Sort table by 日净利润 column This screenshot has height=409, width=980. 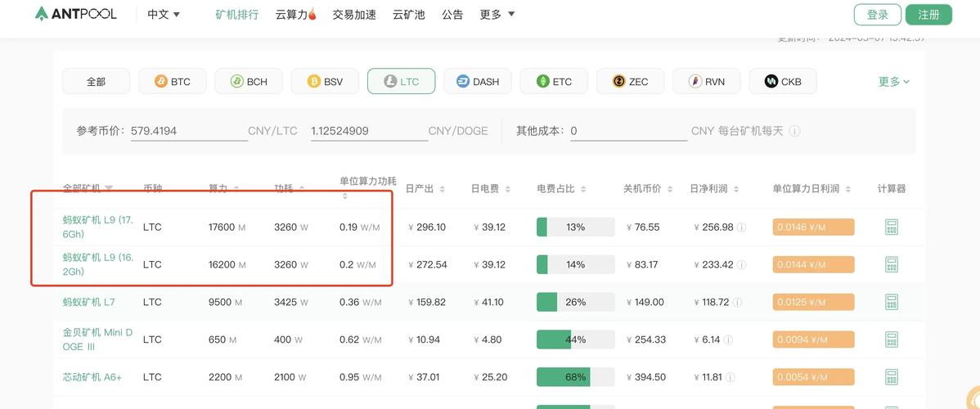tap(735, 189)
